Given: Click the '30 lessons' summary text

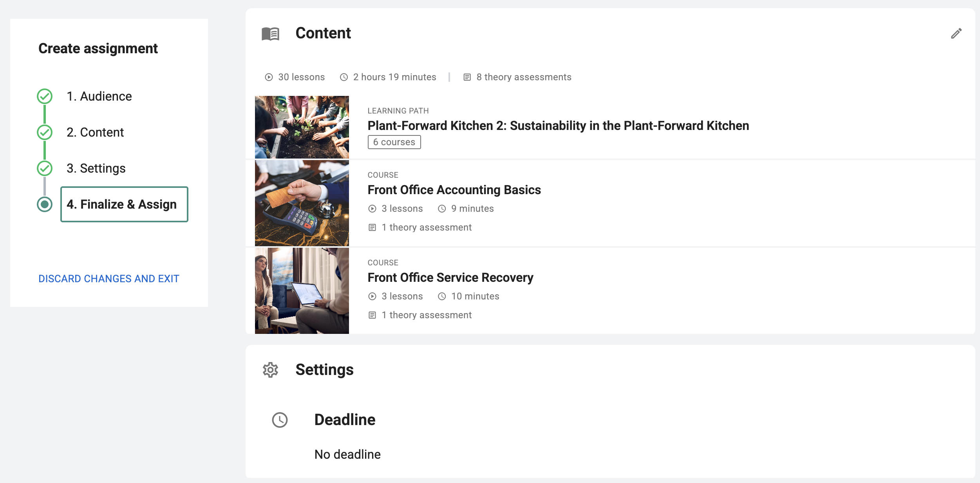Looking at the screenshot, I should [301, 77].
